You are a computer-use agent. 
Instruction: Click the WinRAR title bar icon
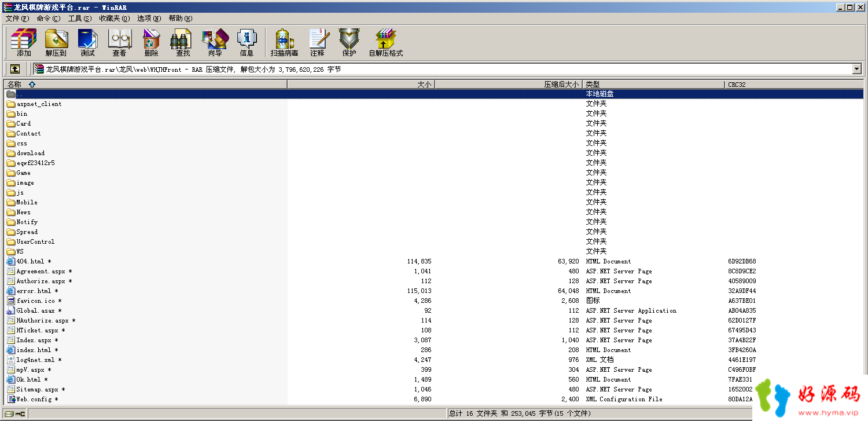click(8, 7)
